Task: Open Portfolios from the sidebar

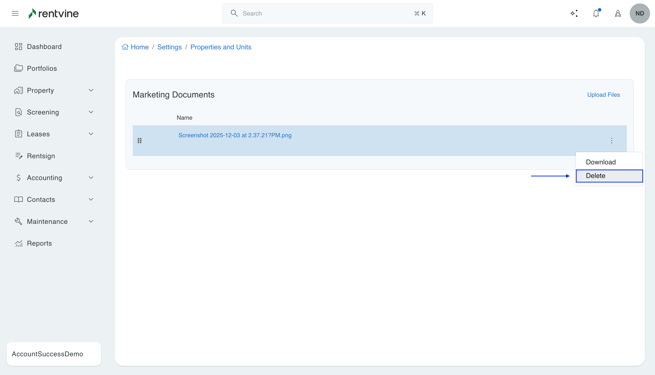Action: 42,68
